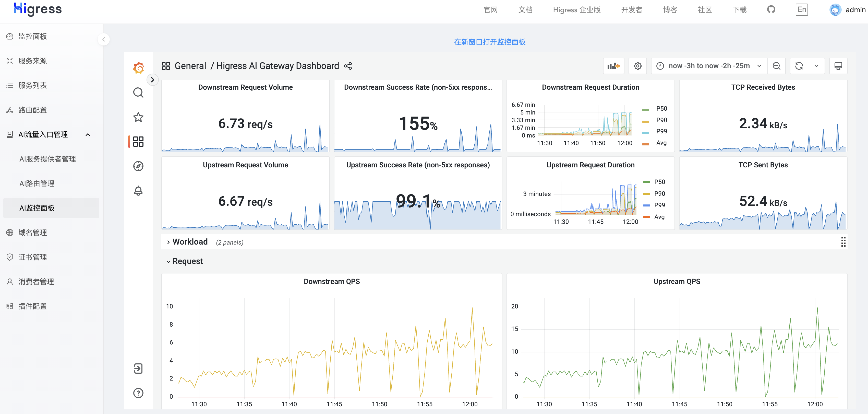Switch language with the En icon
This screenshot has height=414, width=868.
pos(802,9)
